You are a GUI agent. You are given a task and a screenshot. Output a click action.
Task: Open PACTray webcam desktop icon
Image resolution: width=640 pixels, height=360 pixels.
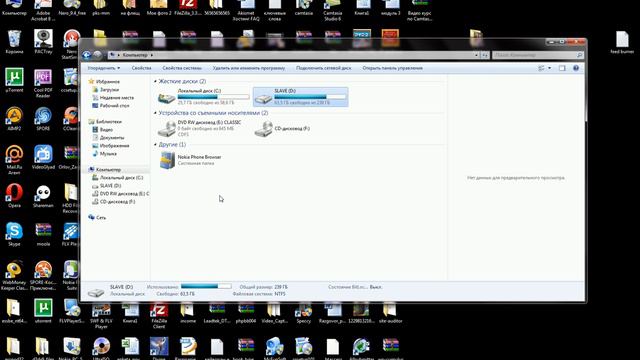43,42
